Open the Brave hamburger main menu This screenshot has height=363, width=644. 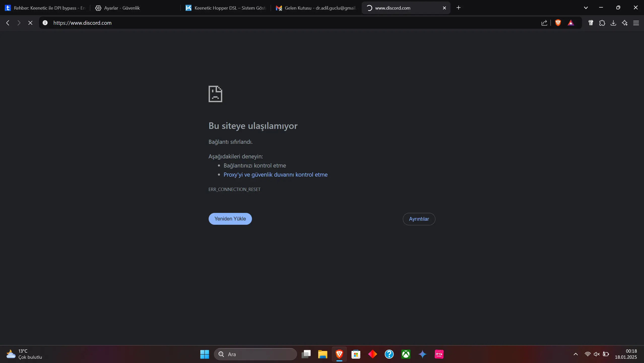tap(636, 23)
